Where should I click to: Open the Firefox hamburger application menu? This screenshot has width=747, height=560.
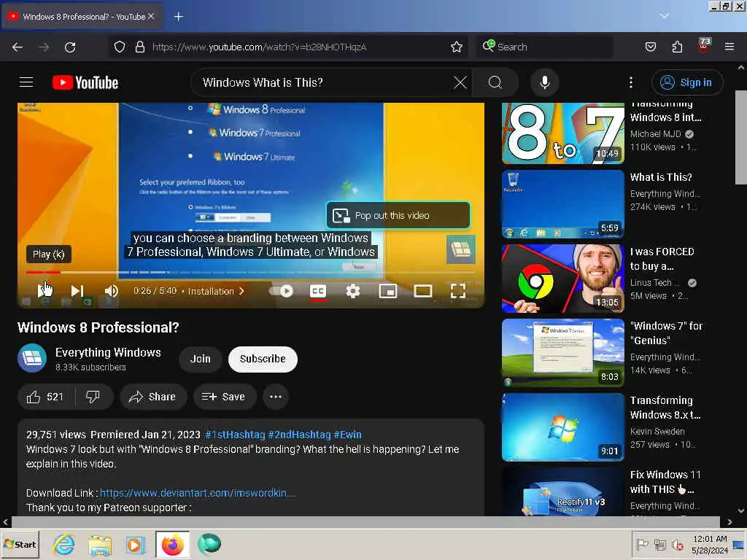pyautogui.click(x=729, y=47)
